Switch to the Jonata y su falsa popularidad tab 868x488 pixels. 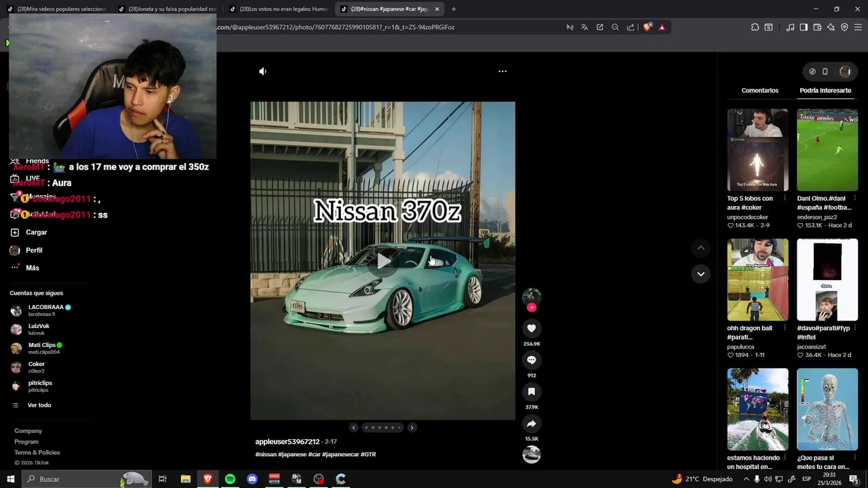166,9
